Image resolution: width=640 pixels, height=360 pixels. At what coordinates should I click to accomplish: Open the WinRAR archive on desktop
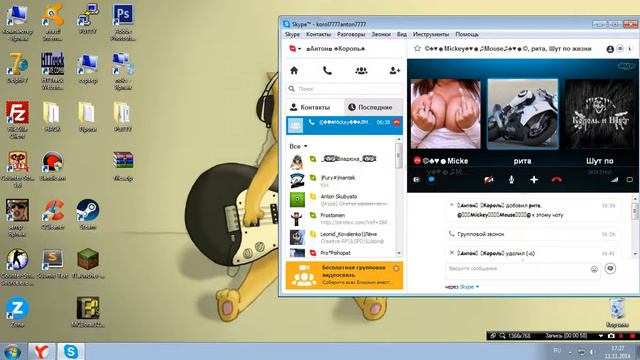point(123,166)
